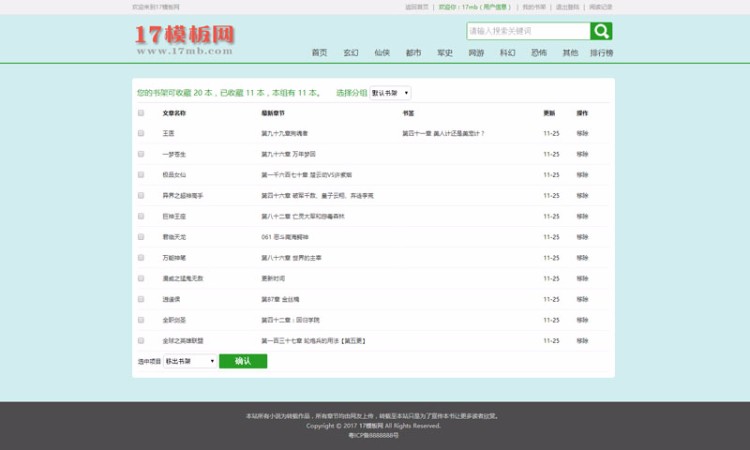
Task: Remove 一梦苍生 via its 移除 link
Action: pyautogui.click(x=582, y=154)
